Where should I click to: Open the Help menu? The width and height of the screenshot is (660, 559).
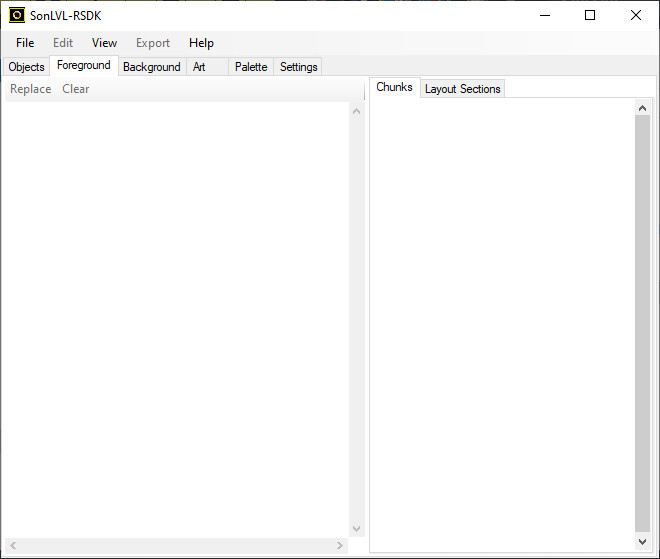201,43
